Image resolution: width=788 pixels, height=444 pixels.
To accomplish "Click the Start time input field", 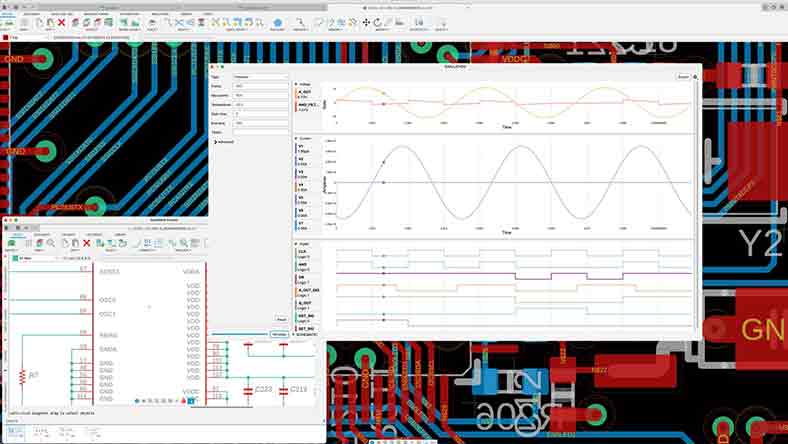I will click(261, 114).
